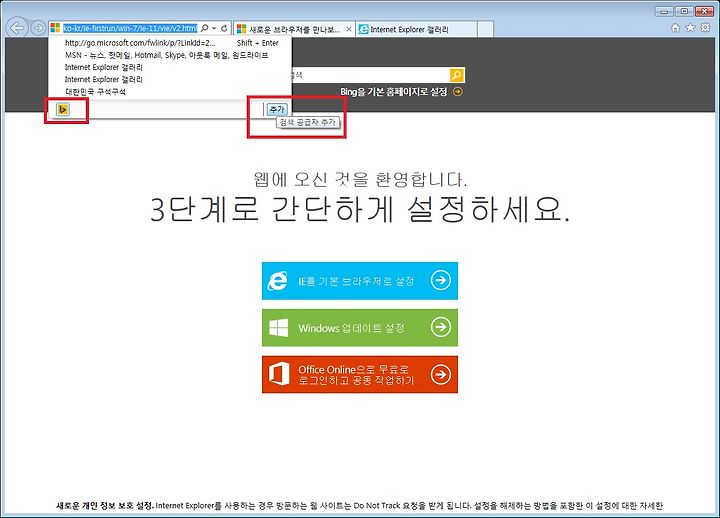Screen dimensions: 720x518
Task: Open the address bar autocomplete dropdown arrow
Action: coord(214,28)
